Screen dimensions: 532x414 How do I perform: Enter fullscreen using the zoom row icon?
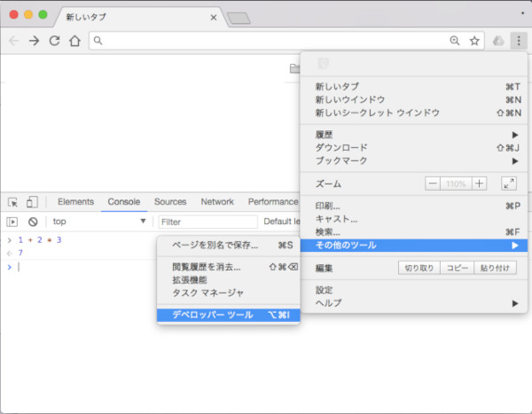click(508, 184)
